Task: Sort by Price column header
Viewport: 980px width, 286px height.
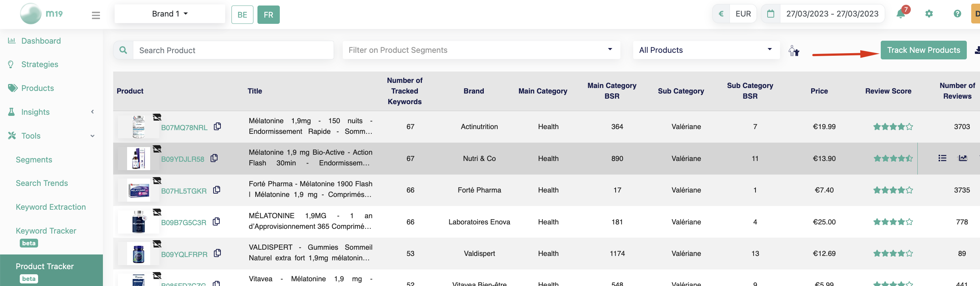Action: (x=819, y=91)
